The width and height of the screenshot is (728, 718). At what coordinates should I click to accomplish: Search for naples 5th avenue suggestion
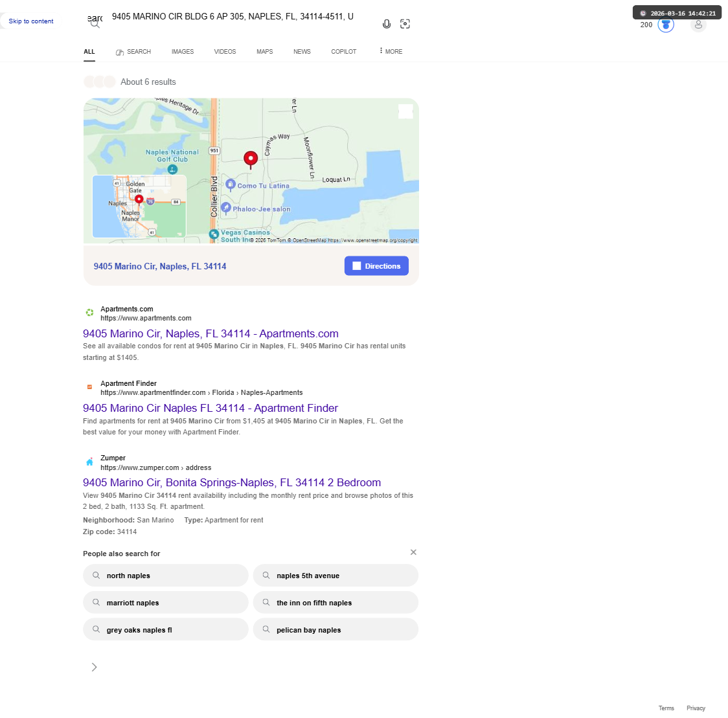tap(336, 576)
